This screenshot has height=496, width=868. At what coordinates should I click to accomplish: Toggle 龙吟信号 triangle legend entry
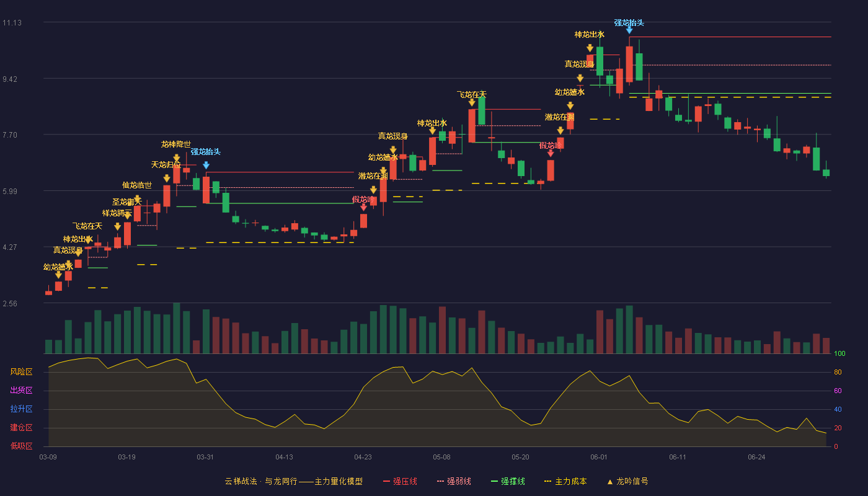click(x=627, y=481)
